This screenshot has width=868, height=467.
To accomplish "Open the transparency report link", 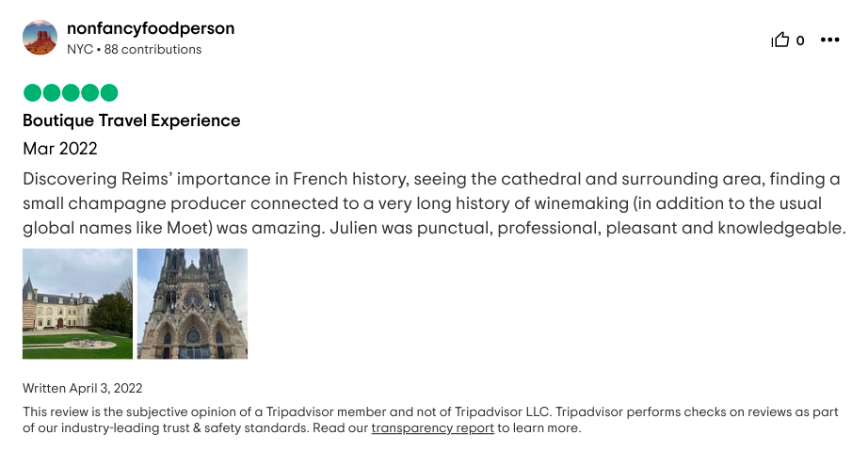I will tap(432, 428).
